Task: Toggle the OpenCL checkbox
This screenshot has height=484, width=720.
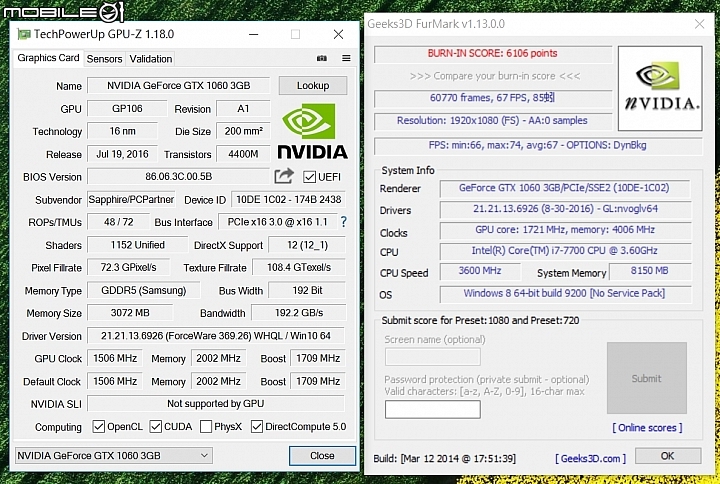Action: (98, 427)
